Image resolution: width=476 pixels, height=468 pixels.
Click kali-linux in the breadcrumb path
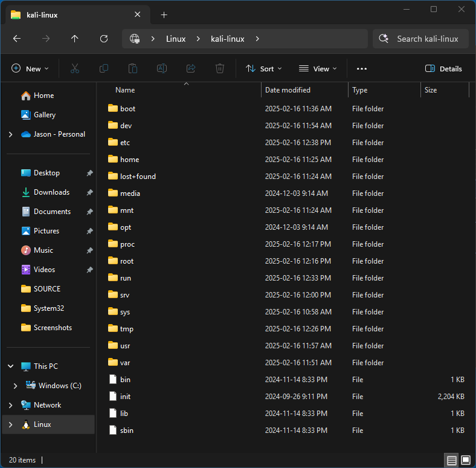(227, 39)
